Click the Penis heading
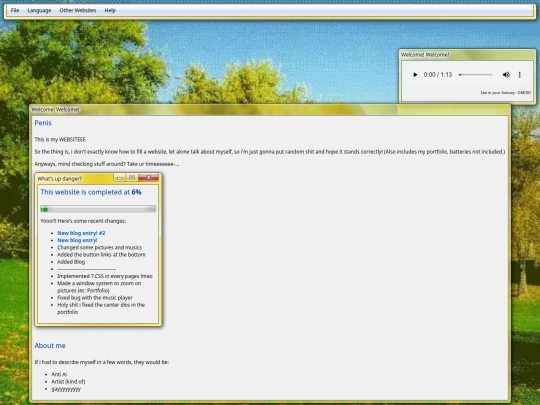540x405 pixels. 43,123
